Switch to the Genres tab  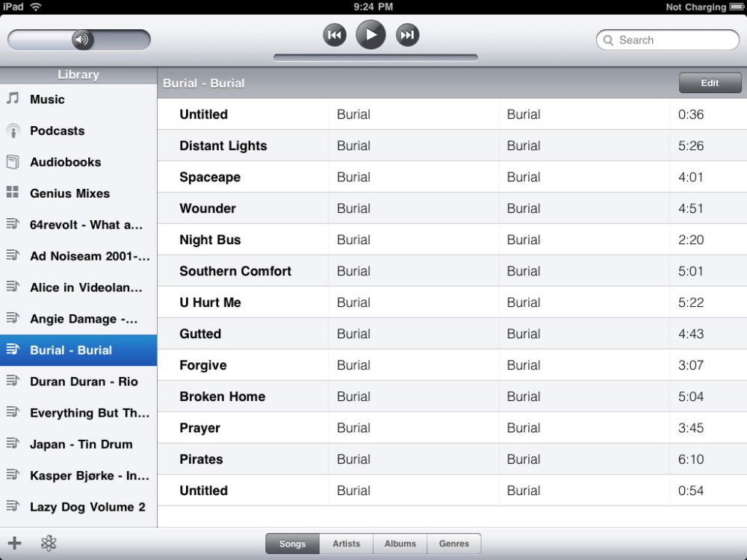[454, 544]
